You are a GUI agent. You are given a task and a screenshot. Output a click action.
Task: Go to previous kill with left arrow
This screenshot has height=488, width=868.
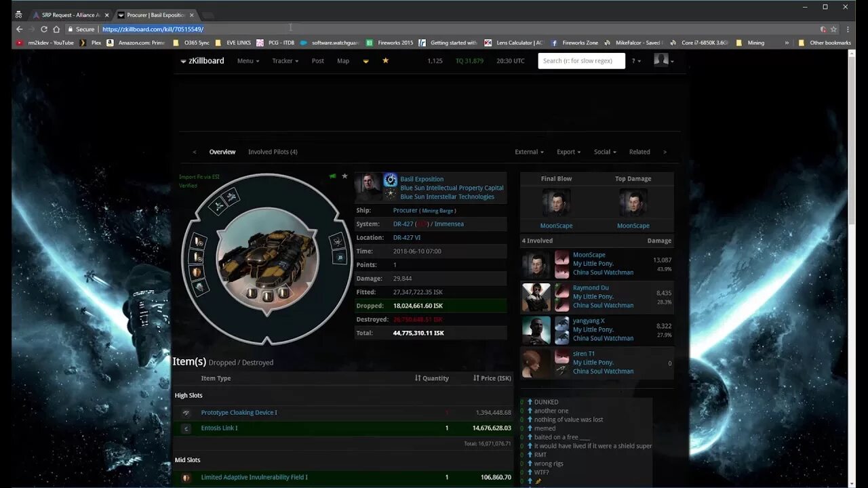195,152
